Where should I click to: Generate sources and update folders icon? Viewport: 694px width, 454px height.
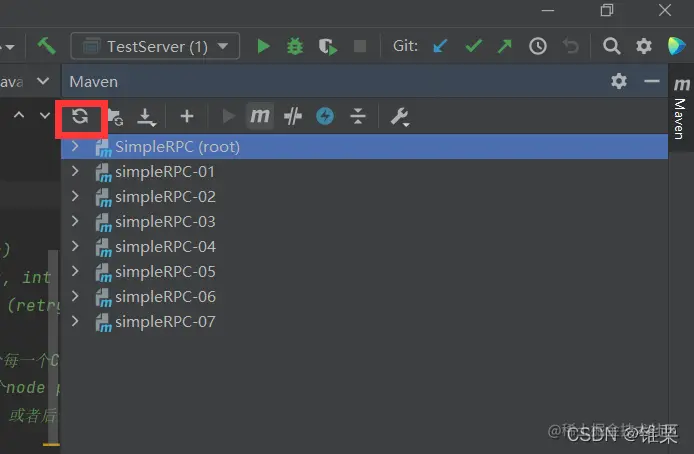coord(115,117)
